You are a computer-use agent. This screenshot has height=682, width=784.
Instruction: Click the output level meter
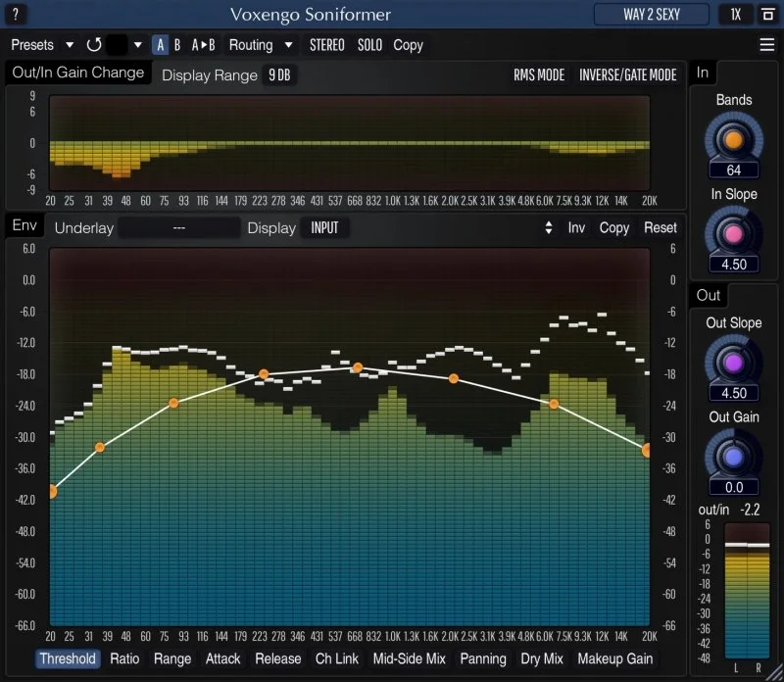[x=747, y=591]
